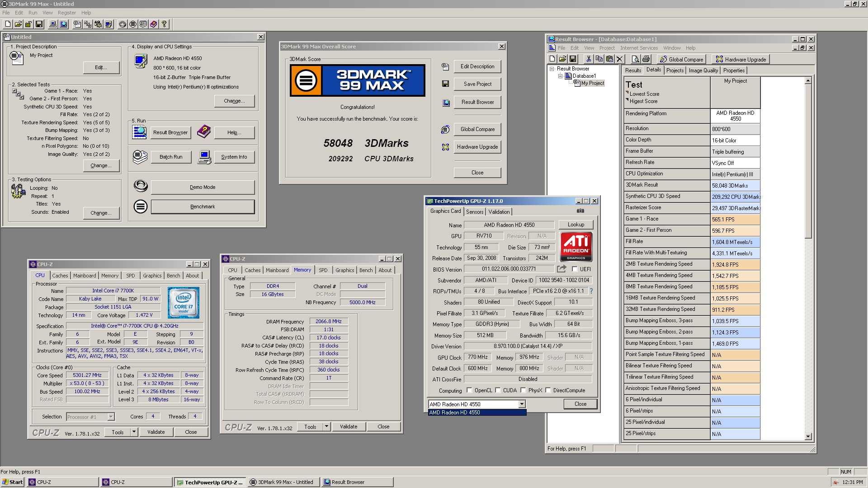This screenshot has width=868, height=488.
Task: Toggle the DirectCompute checkbox in GPU-Z
Action: [x=548, y=390]
